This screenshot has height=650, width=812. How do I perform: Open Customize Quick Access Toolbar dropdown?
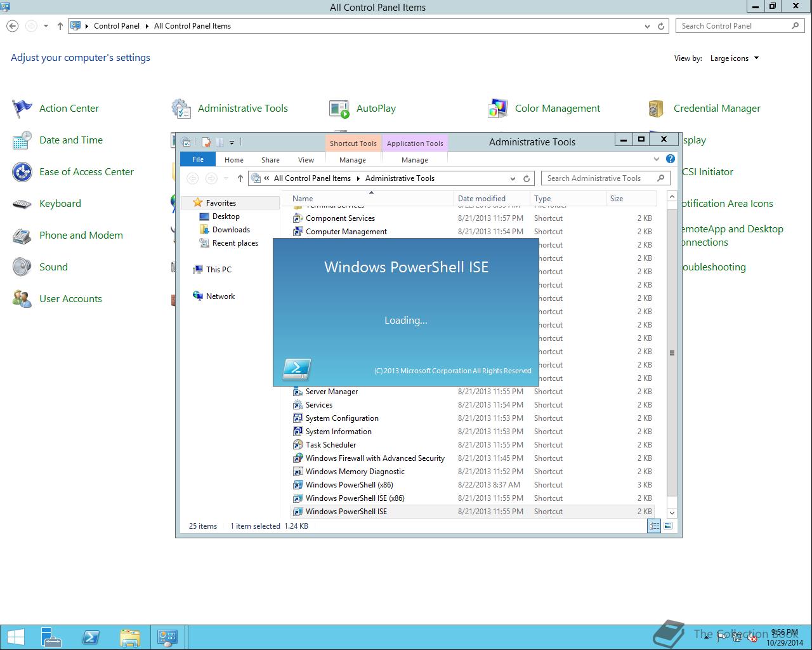(232, 142)
